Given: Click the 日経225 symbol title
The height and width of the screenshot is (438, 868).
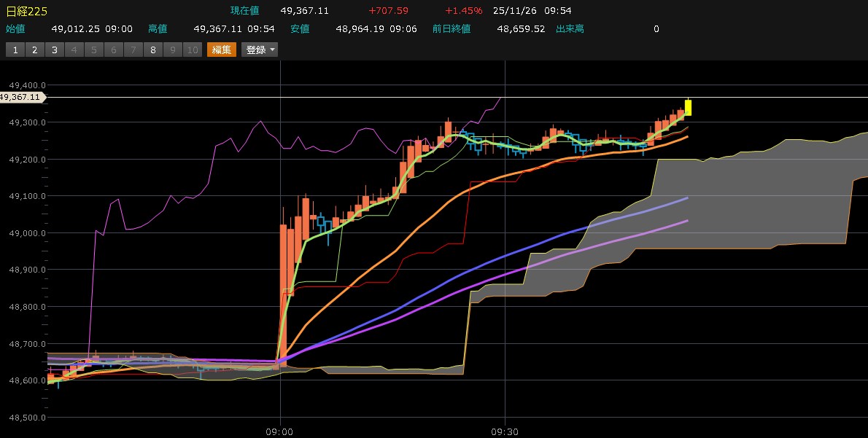Looking at the screenshot, I should tap(27, 10).
